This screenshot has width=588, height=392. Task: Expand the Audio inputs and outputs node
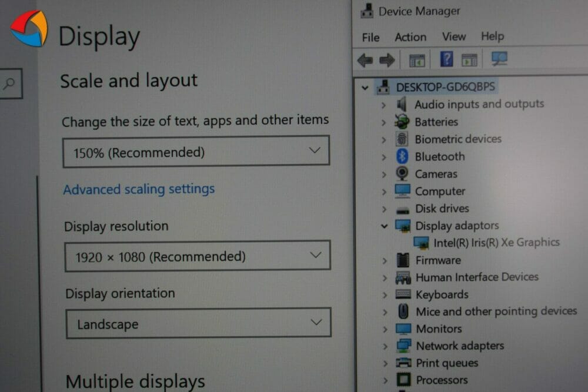(383, 105)
